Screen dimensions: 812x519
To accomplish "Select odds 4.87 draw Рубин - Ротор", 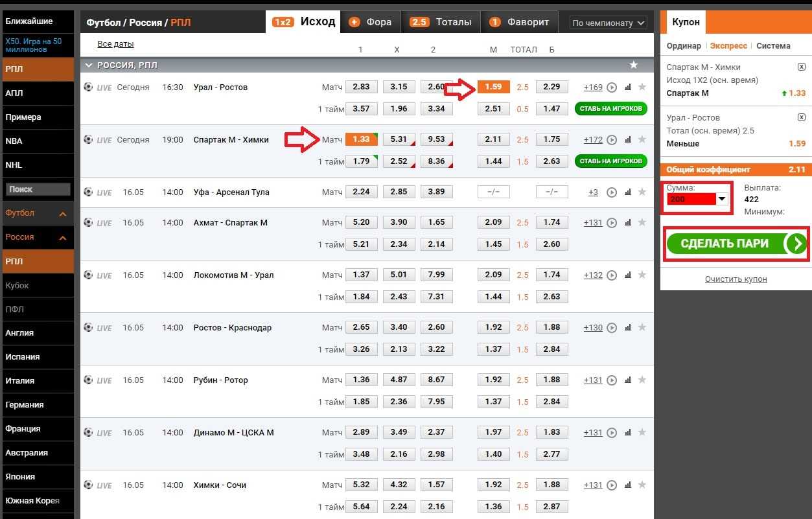I will (399, 380).
